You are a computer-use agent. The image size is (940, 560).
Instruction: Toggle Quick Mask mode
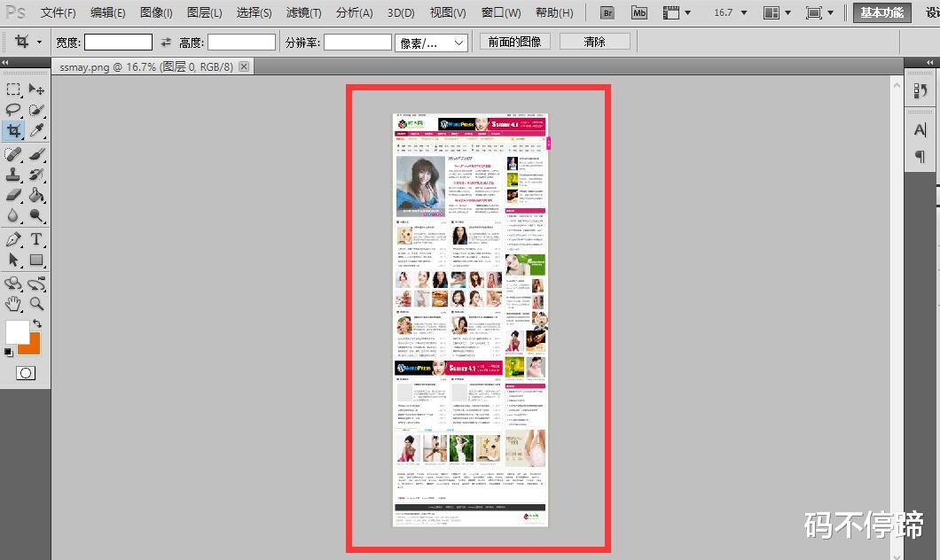click(x=25, y=373)
